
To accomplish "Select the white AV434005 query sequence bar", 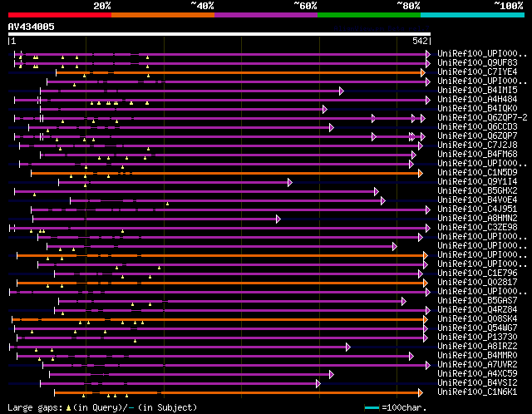I will pos(219,34).
